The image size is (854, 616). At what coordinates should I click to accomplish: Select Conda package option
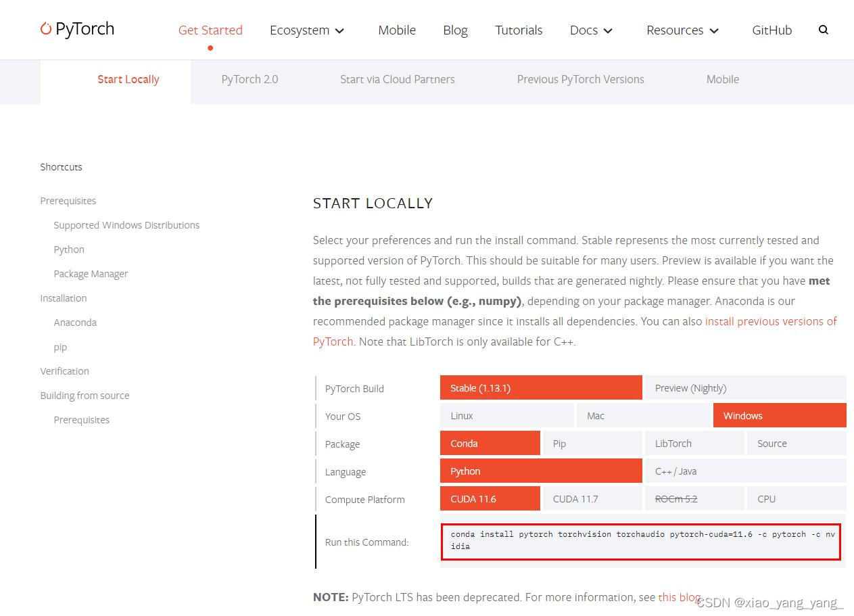(490, 444)
